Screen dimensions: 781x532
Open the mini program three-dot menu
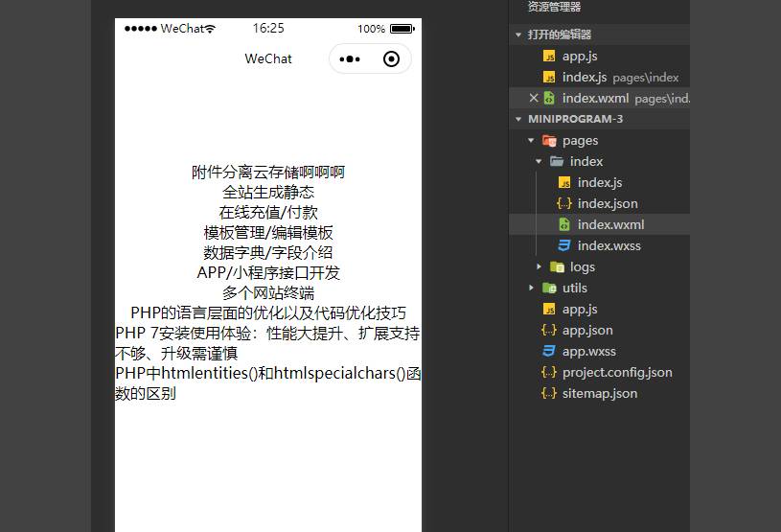click(x=350, y=59)
